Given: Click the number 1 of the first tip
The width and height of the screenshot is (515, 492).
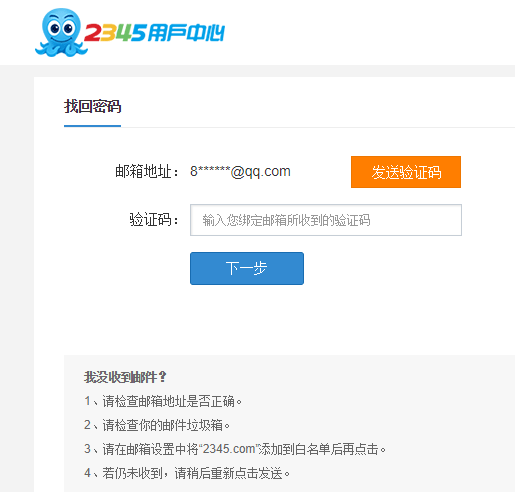Looking at the screenshot, I should (x=87, y=401).
